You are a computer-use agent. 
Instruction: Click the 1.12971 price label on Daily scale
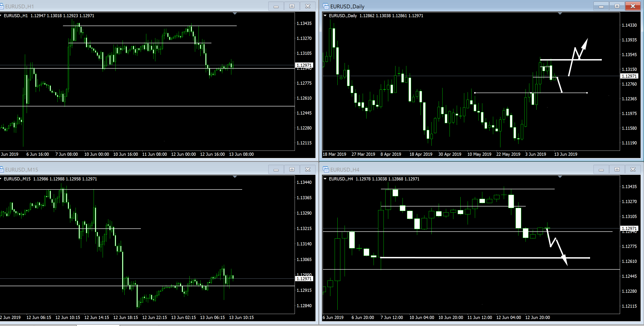(629, 76)
